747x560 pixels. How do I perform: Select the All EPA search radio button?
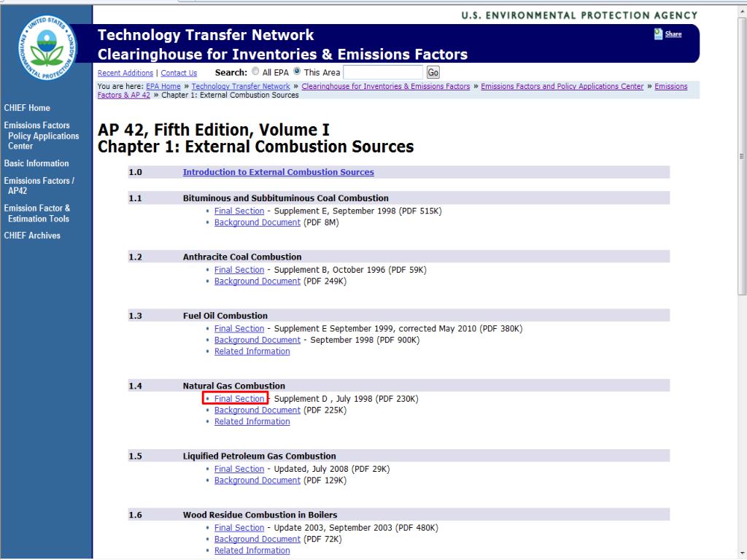(255, 71)
